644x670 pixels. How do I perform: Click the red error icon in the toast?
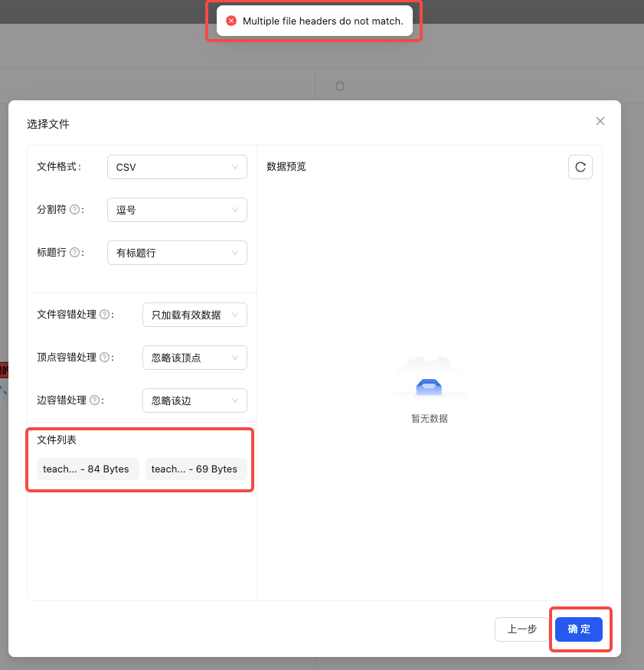pyautogui.click(x=231, y=21)
